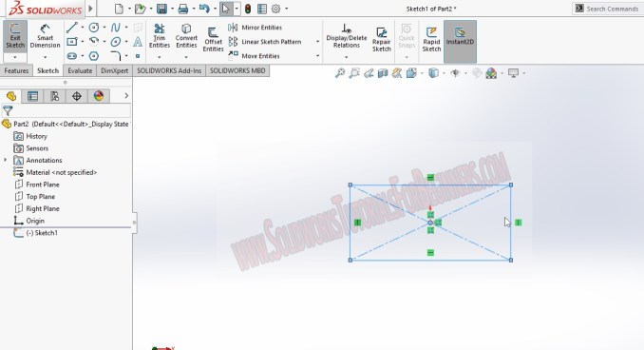Expand the Annotations tree node
The width and height of the screenshot is (644, 350).
[6, 160]
